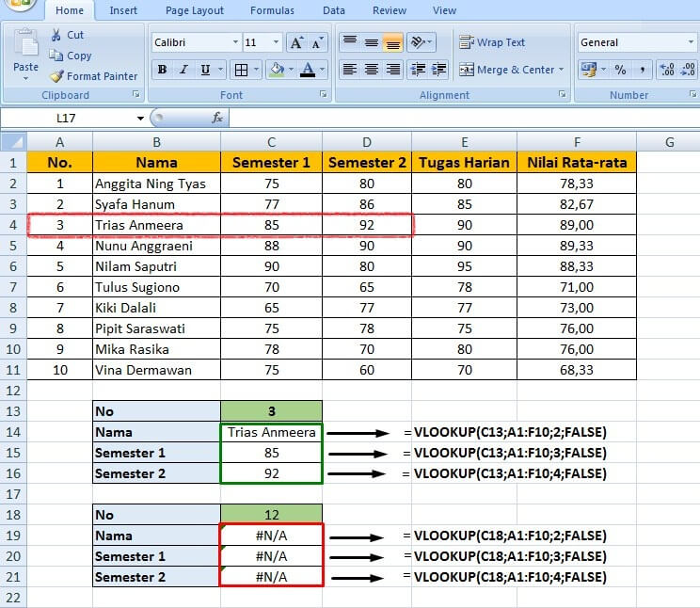Click the Cut scissors icon

pyautogui.click(x=56, y=35)
